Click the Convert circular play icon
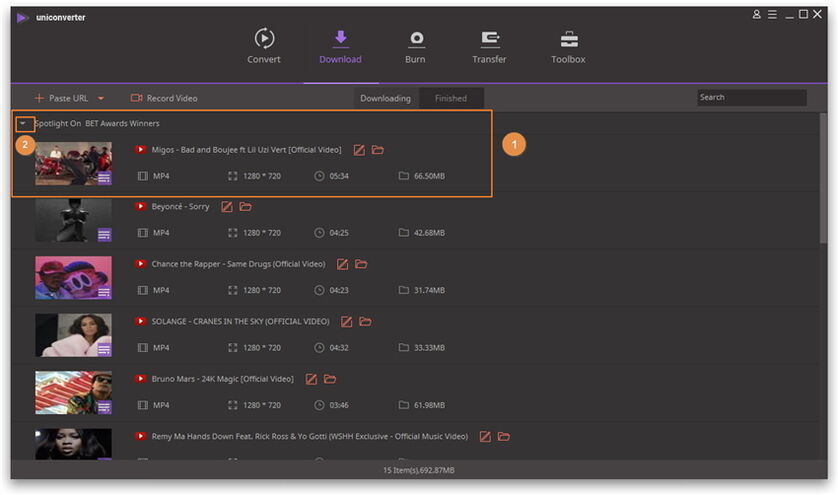 (264, 38)
